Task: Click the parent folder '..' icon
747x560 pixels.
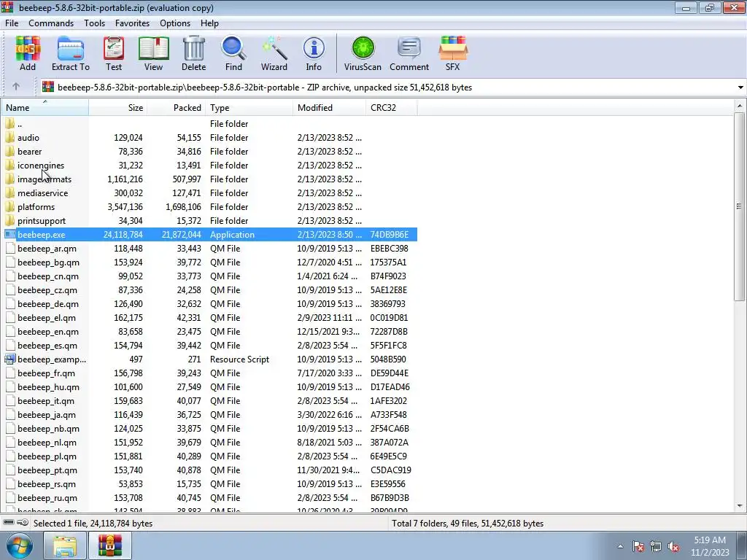Action: pyautogui.click(x=10, y=124)
